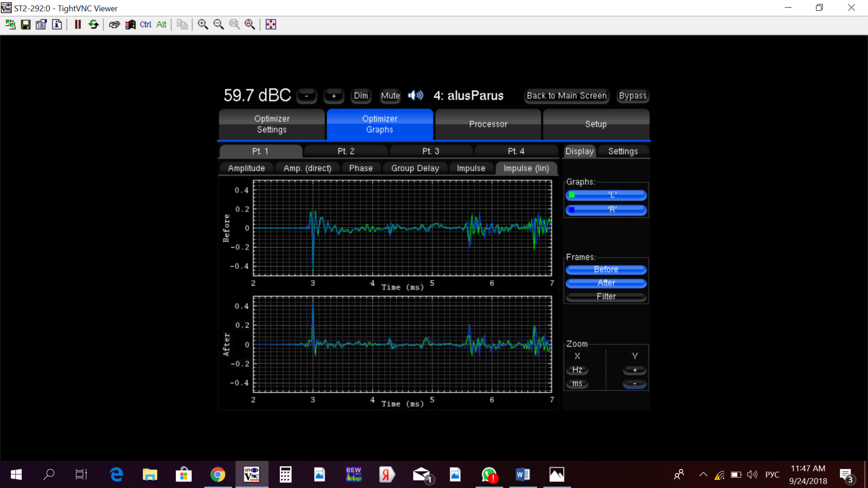
Task: Select measurement point Pt. 3
Action: [431, 151]
